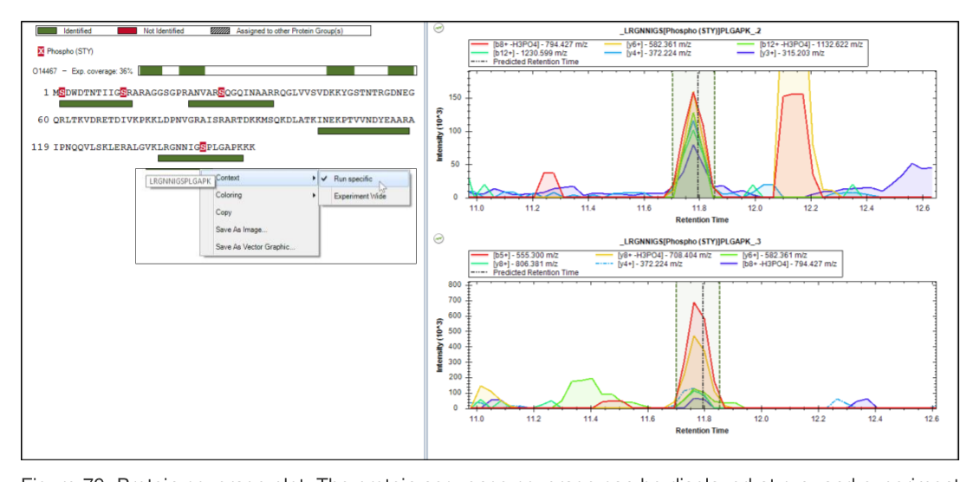Select the checked Run specific option
980x482 pixels.
(x=364, y=179)
